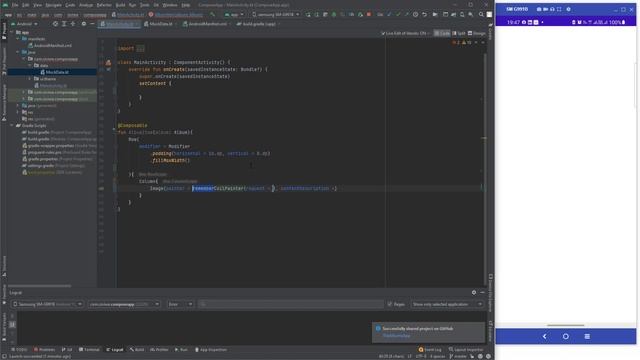
Task: Click the Debug bug icon in toolbar
Action: coord(334,14)
